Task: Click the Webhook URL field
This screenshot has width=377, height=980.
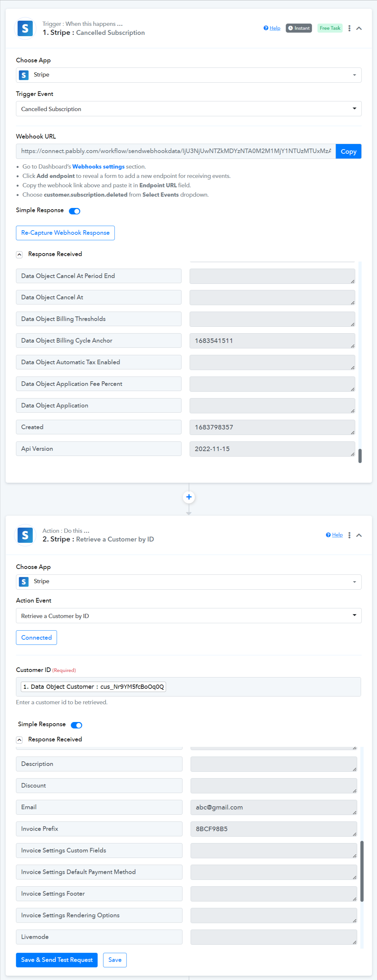Action: [x=176, y=151]
